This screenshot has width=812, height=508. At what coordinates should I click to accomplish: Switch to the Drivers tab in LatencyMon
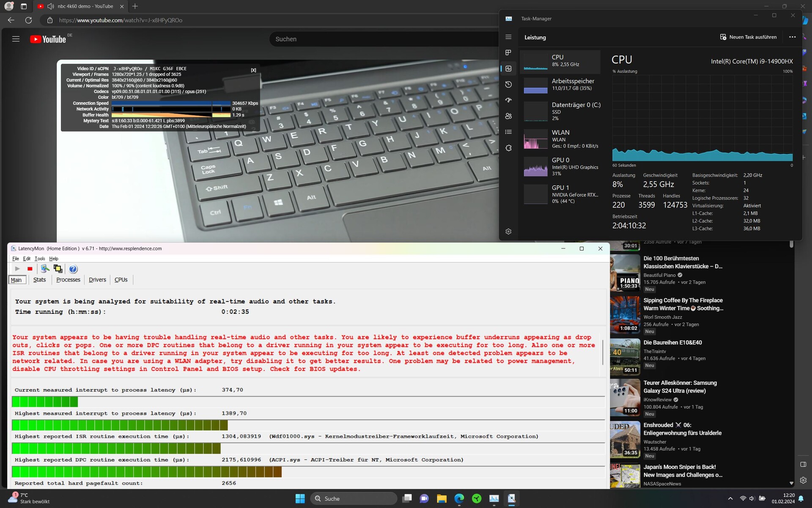(x=97, y=280)
